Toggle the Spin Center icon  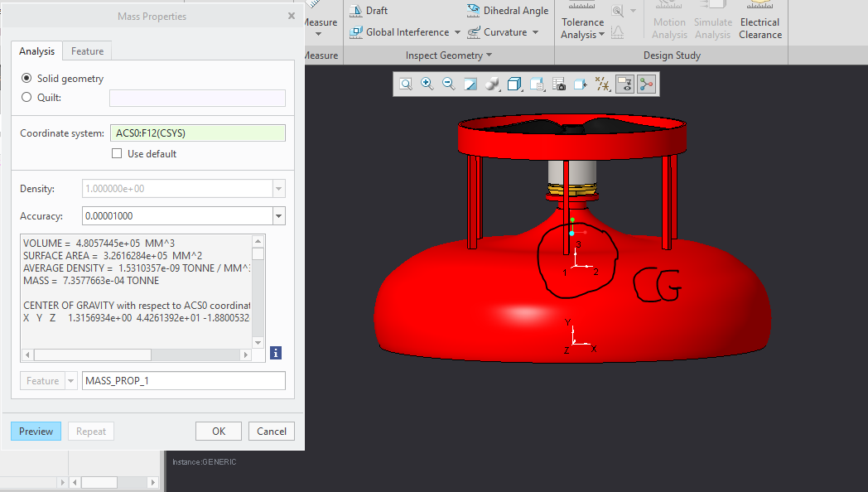coord(646,84)
